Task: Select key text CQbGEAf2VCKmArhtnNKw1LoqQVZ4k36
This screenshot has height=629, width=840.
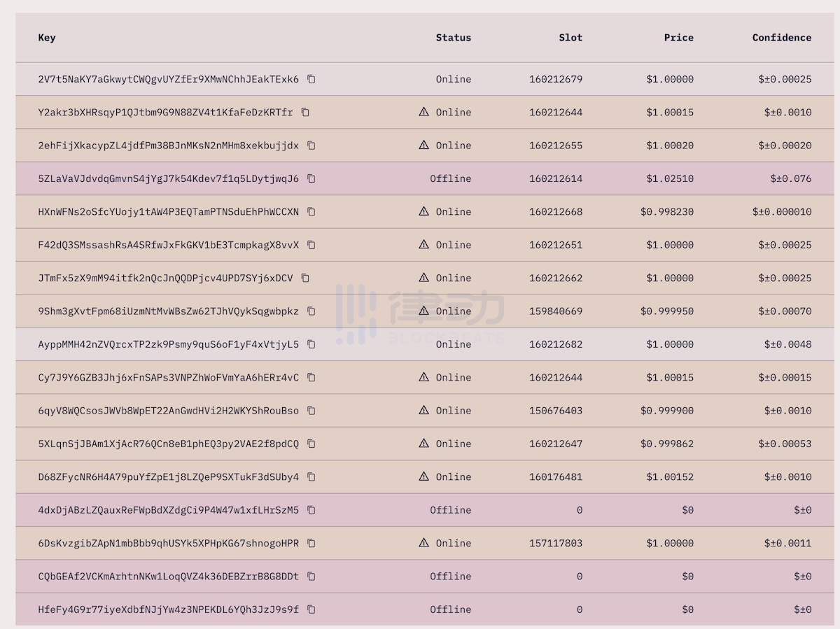Action: [x=168, y=577]
